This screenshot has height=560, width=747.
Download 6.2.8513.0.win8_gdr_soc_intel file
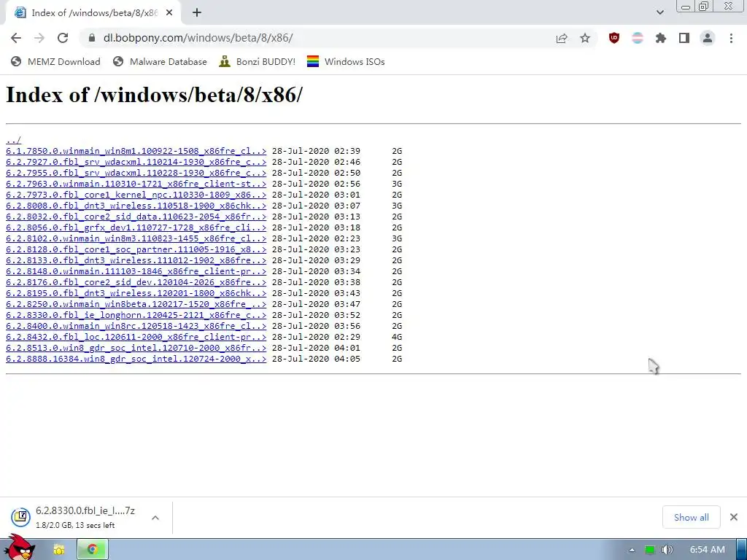click(x=136, y=348)
